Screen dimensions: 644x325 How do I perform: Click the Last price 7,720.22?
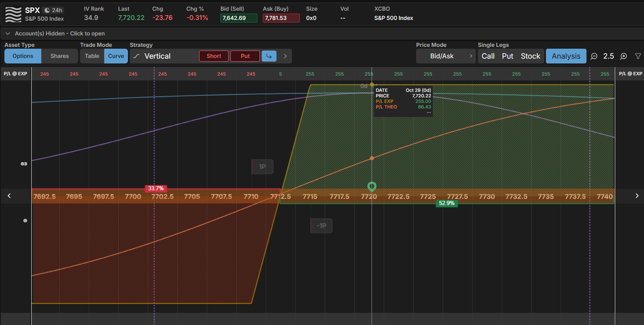tap(131, 18)
